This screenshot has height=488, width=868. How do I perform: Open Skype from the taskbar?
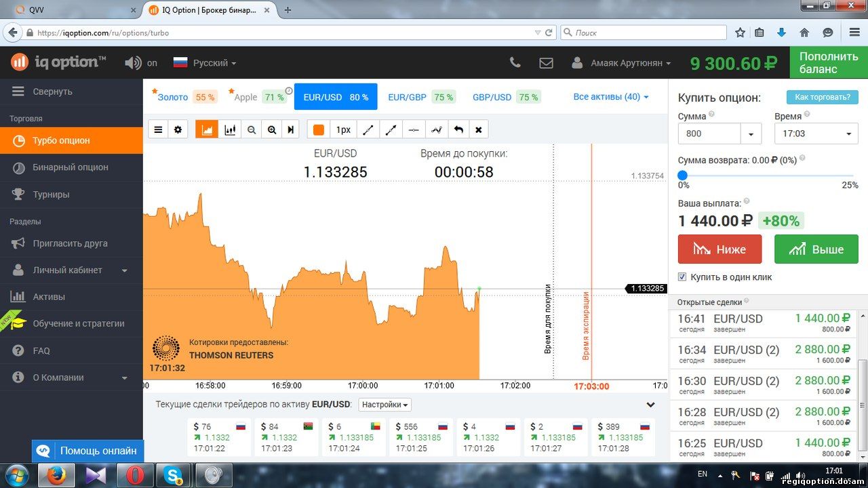pos(173,475)
